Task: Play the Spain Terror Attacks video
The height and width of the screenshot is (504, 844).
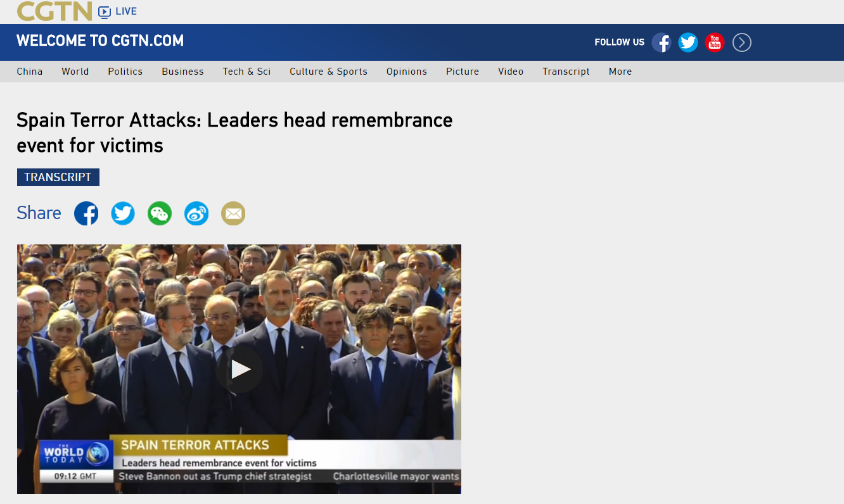Action: click(x=240, y=369)
